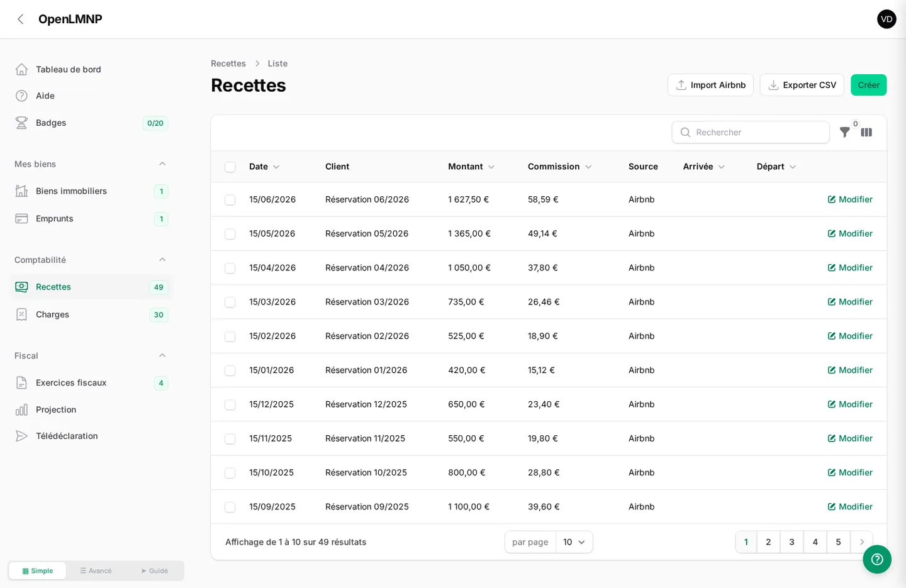This screenshot has width=906, height=588.
Task: Toggle table columns visibility icon
Action: pos(866,132)
